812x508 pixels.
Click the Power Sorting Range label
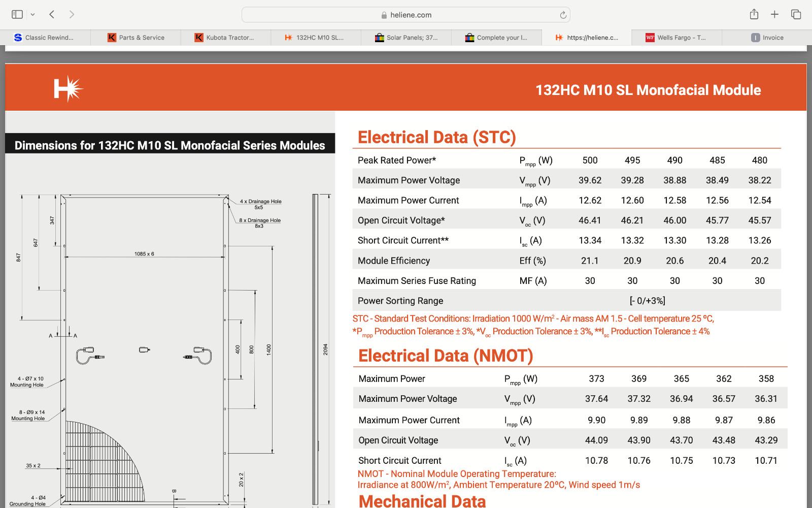(400, 301)
